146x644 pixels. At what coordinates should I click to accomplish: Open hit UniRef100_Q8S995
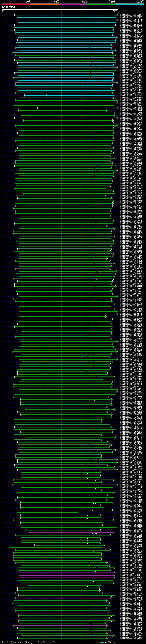(x=131, y=37)
